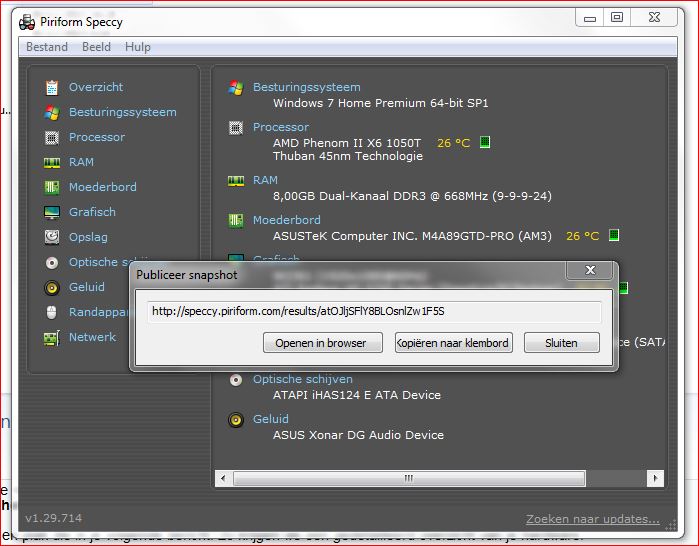Click speaker icon beside Geluid summary heading

pos(236,420)
